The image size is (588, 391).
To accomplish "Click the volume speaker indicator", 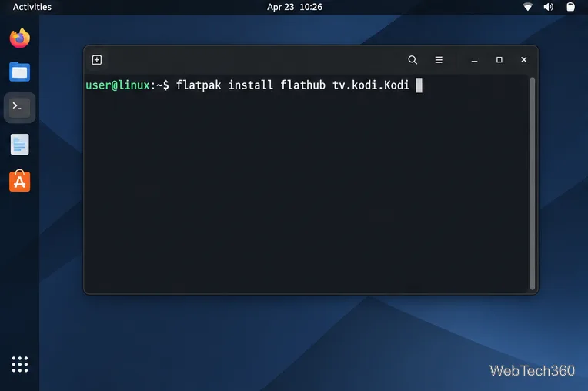I will (x=549, y=7).
